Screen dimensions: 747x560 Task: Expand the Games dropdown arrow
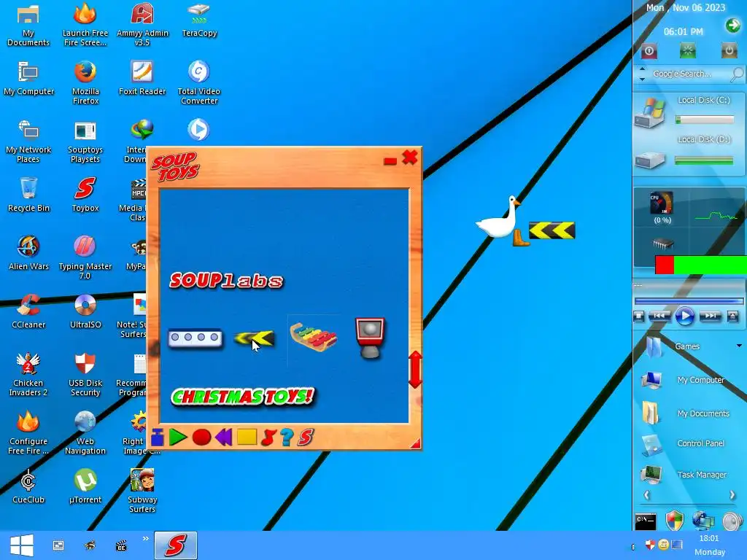(x=739, y=346)
